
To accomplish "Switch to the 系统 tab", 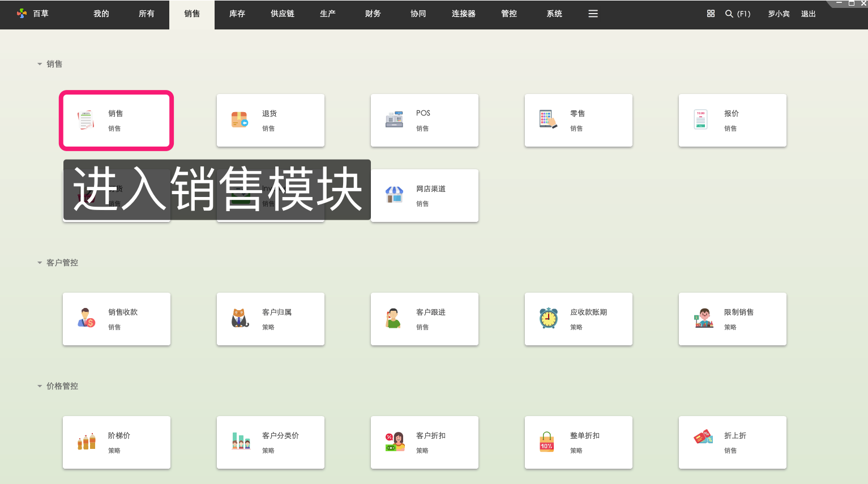I will coord(554,14).
